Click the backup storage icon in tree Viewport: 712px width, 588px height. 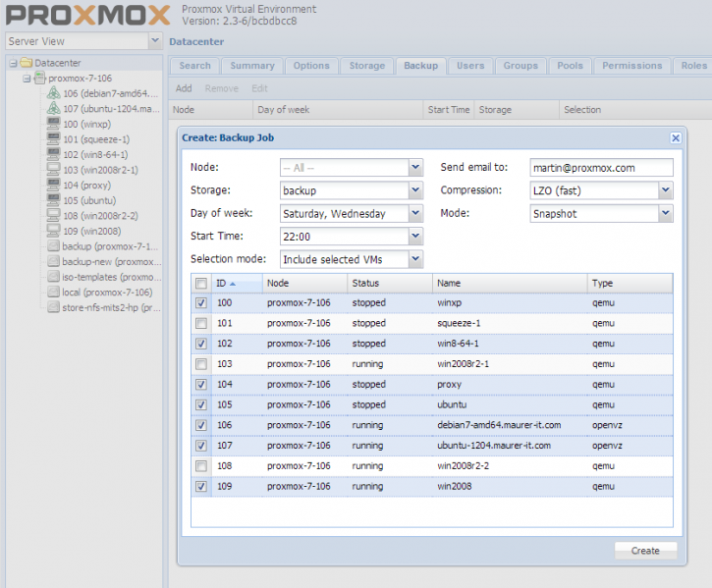coord(54,246)
